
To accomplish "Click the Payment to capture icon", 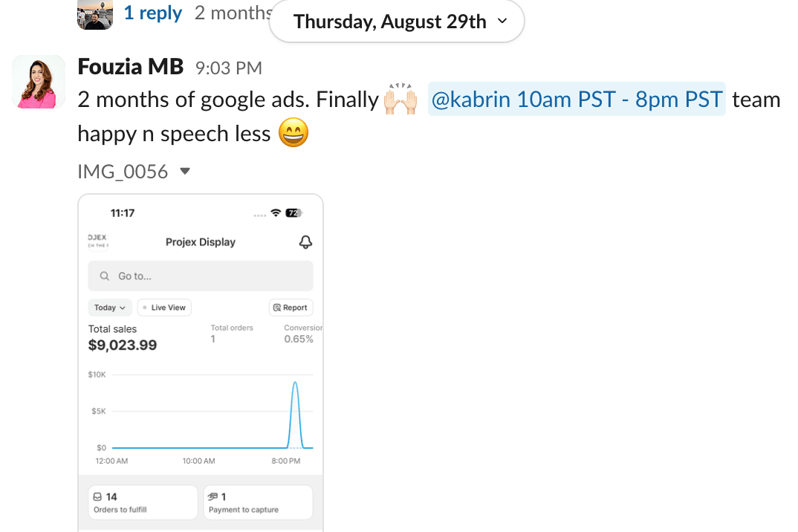I will coord(213,496).
